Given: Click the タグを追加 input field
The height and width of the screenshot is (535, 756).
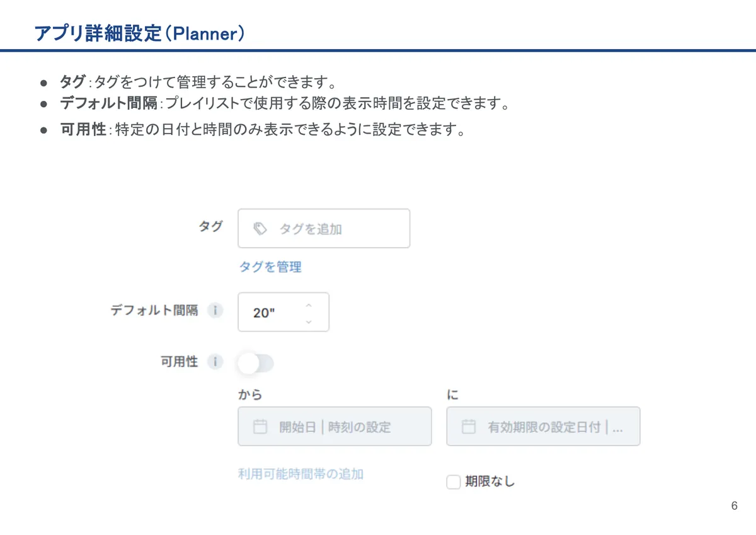Looking at the screenshot, I should 324,228.
